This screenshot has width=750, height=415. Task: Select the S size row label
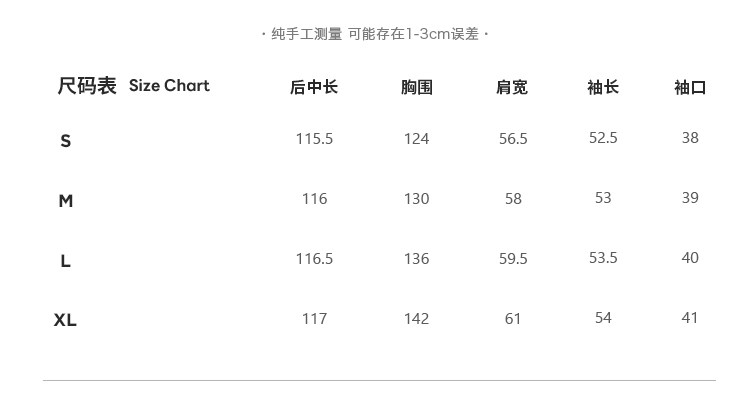(66, 141)
